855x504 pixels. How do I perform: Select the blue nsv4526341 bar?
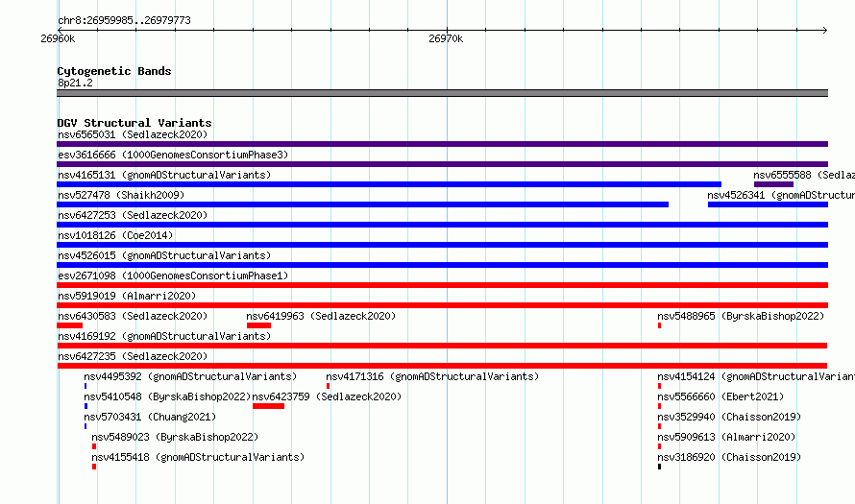[768, 204]
